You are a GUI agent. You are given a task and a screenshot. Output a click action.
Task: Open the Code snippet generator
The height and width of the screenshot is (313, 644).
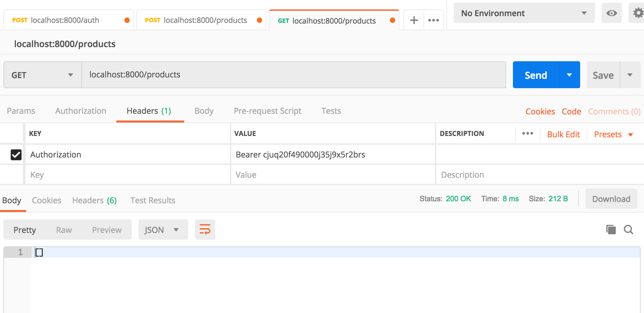(571, 111)
